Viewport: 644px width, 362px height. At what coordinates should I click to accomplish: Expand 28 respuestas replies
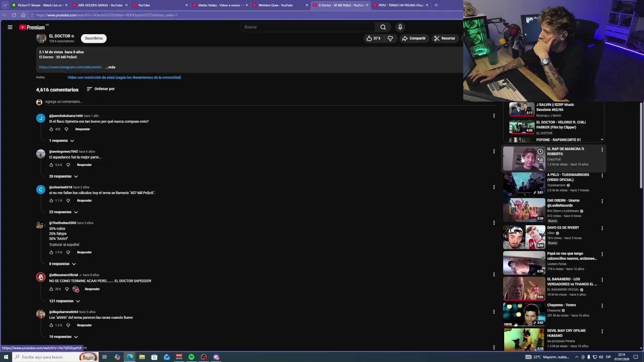click(63, 176)
